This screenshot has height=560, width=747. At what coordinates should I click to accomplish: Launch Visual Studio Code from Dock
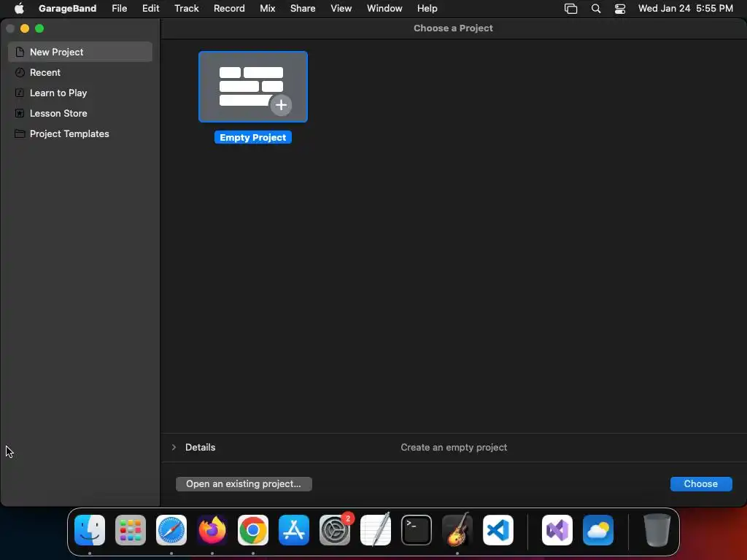498,530
